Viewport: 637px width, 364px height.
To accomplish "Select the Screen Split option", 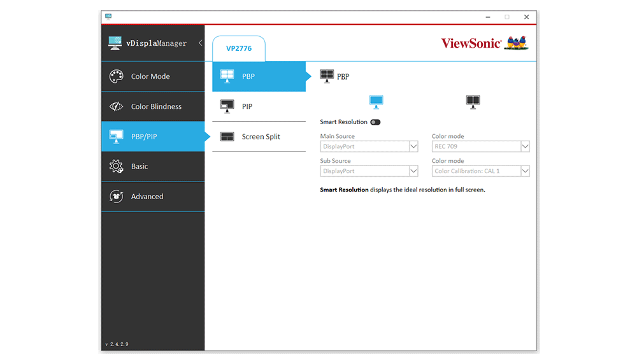I will pos(259,137).
